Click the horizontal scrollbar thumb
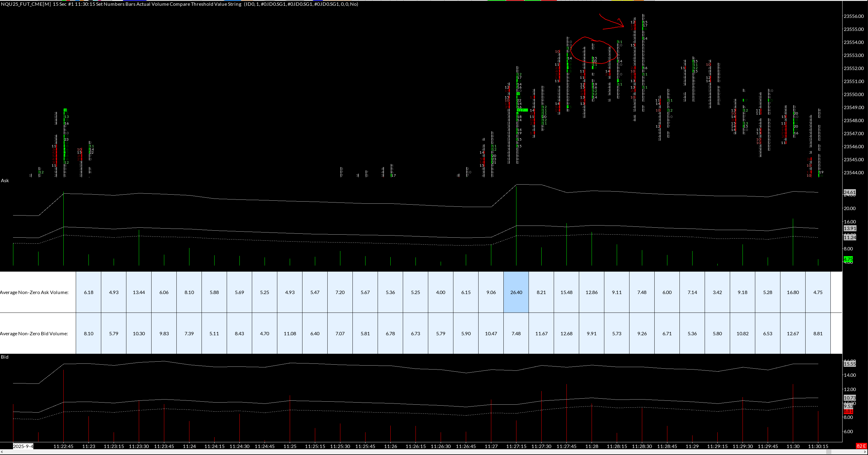 tap(829, 452)
